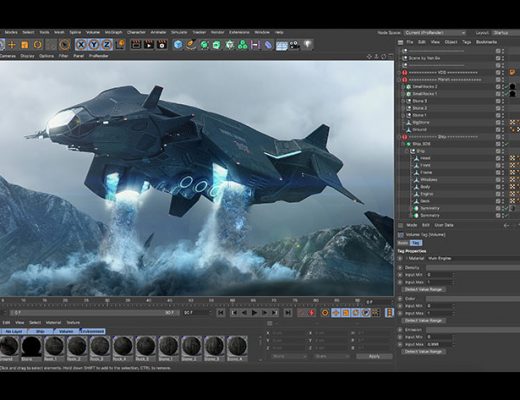Viewport: 520px width, 400px height.
Task: Click the Floor environment icon
Action: click(282, 45)
